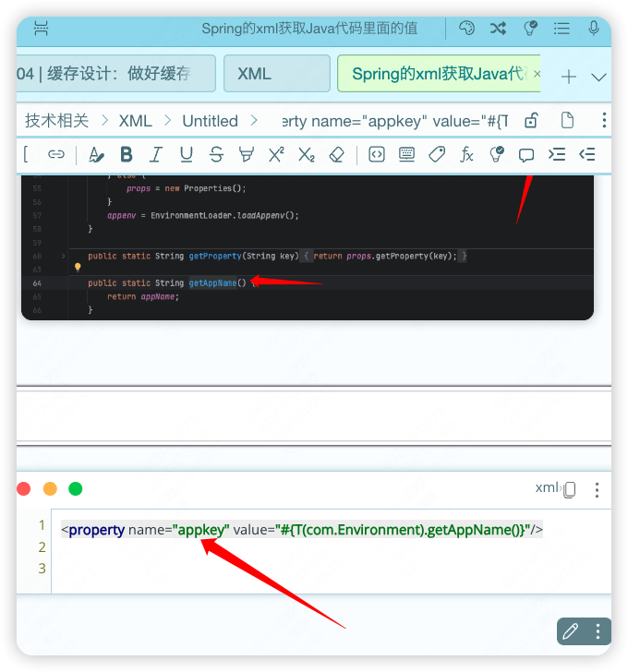The image size is (628, 672).
Task: Click the bracket icon on toolbar
Action: [26, 154]
